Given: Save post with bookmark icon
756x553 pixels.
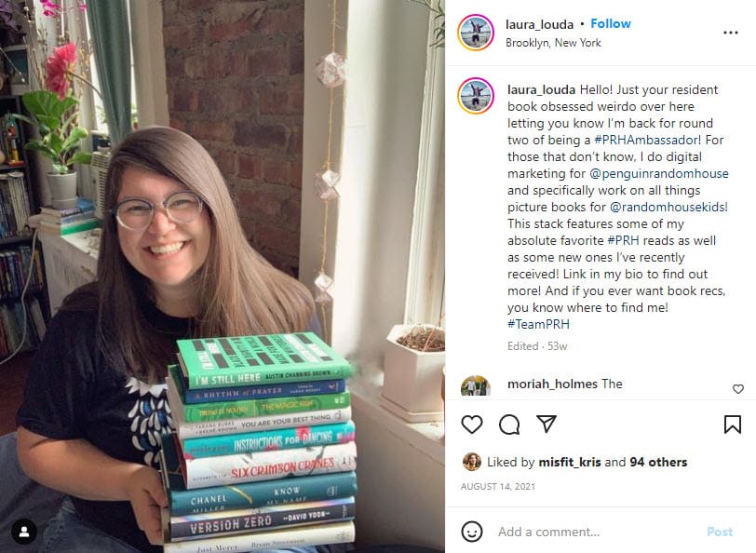Looking at the screenshot, I should coord(732,425).
